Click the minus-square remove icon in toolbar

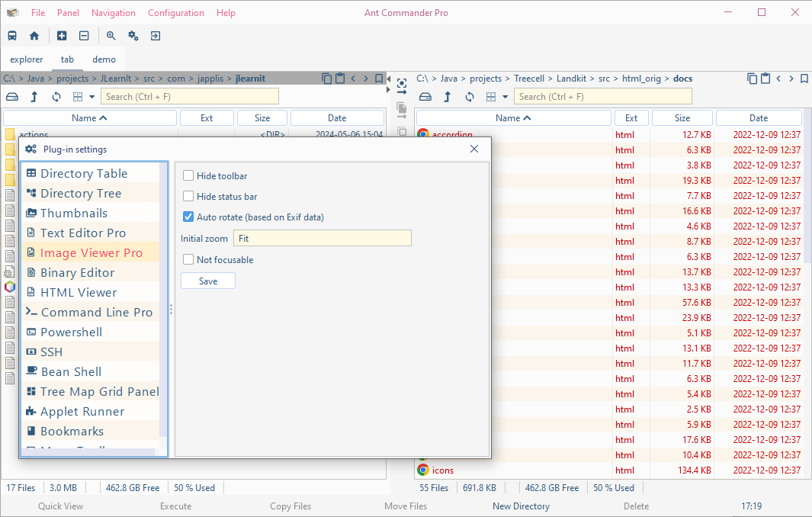tap(84, 36)
